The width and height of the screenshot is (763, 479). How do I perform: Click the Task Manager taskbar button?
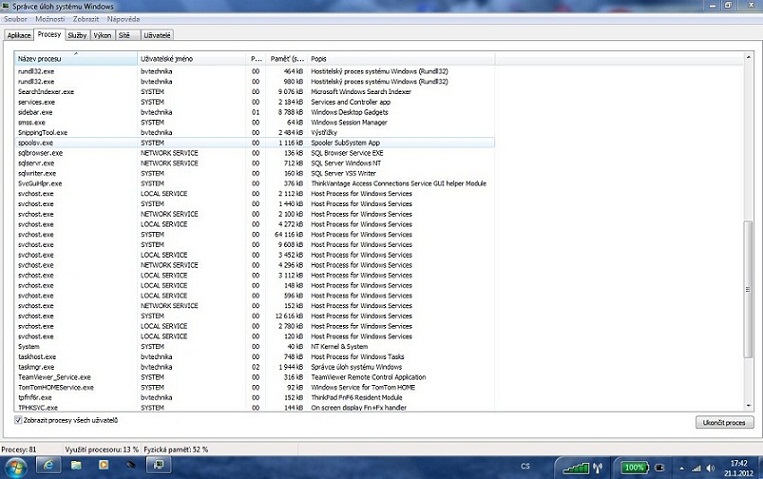159,465
